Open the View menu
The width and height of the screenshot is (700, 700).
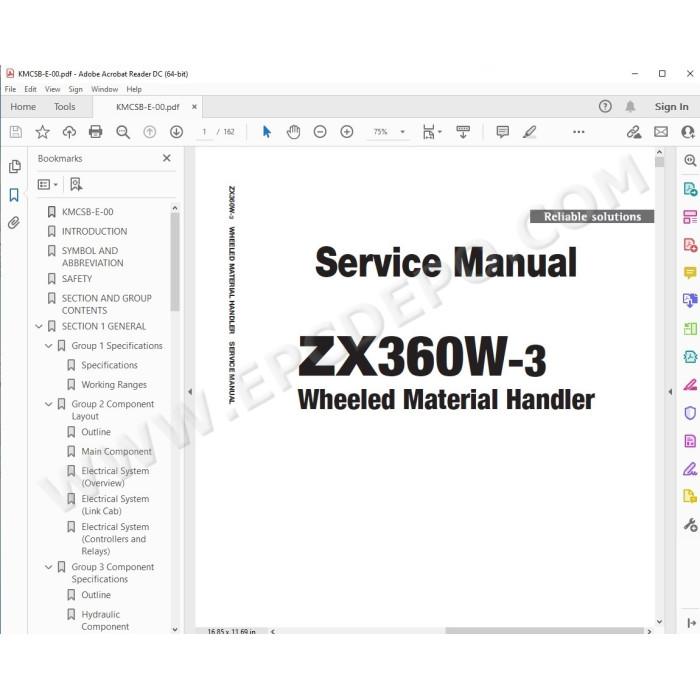click(52, 89)
